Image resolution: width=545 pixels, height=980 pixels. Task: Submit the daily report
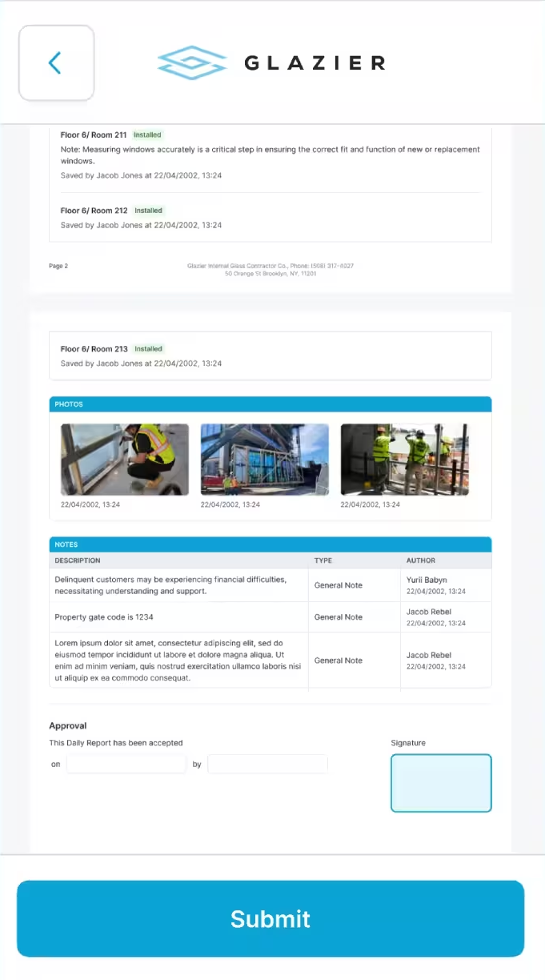click(270, 918)
